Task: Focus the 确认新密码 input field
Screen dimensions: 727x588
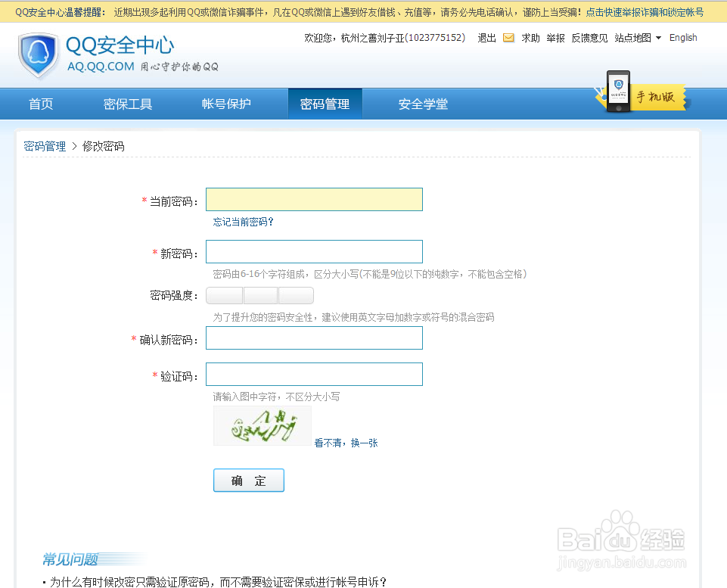Action: [315, 338]
